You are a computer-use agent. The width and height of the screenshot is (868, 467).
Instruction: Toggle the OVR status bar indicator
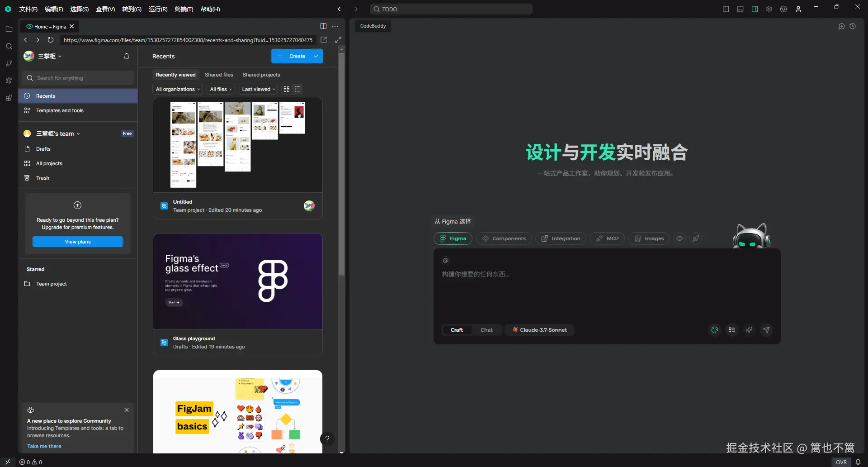841,462
